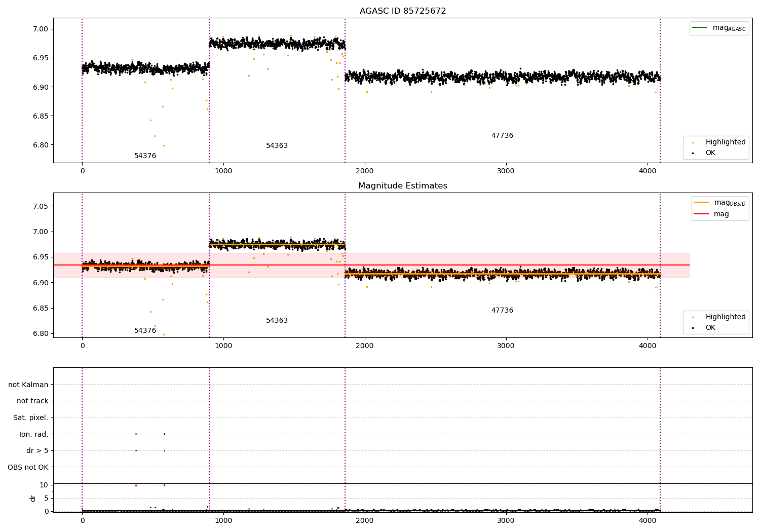The height and width of the screenshot is (532, 760).
Task: Click the 2000 x-tick under Magnitude Estimates plot
Action: coord(365,346)
